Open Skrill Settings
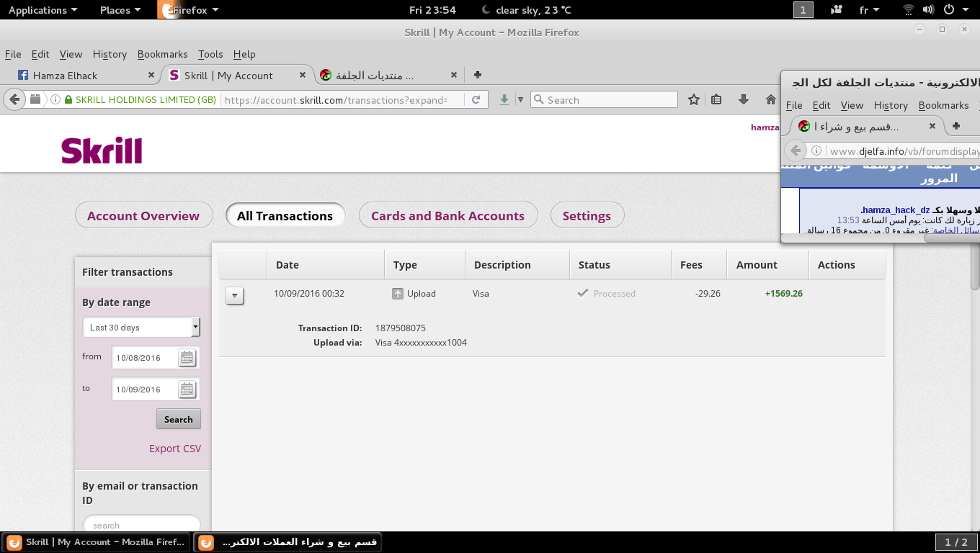Image resolution: width=980 pixels, height=553 pixels. (x=587, y=215)
